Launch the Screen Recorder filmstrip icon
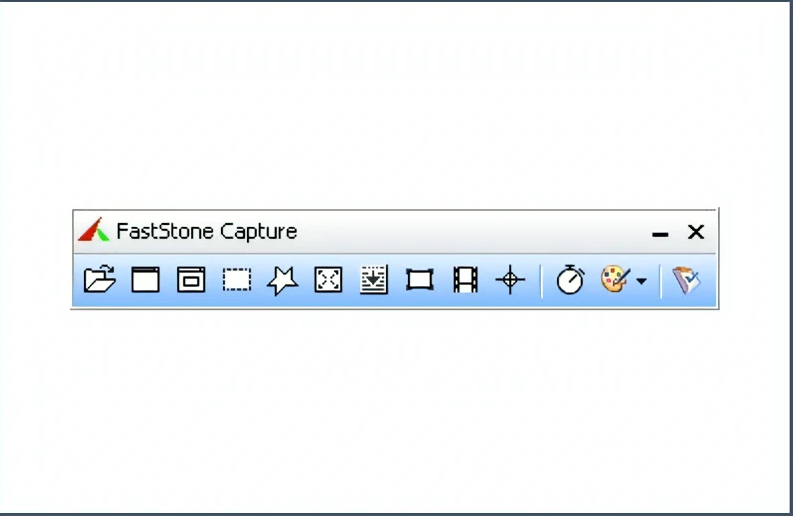 465,279
